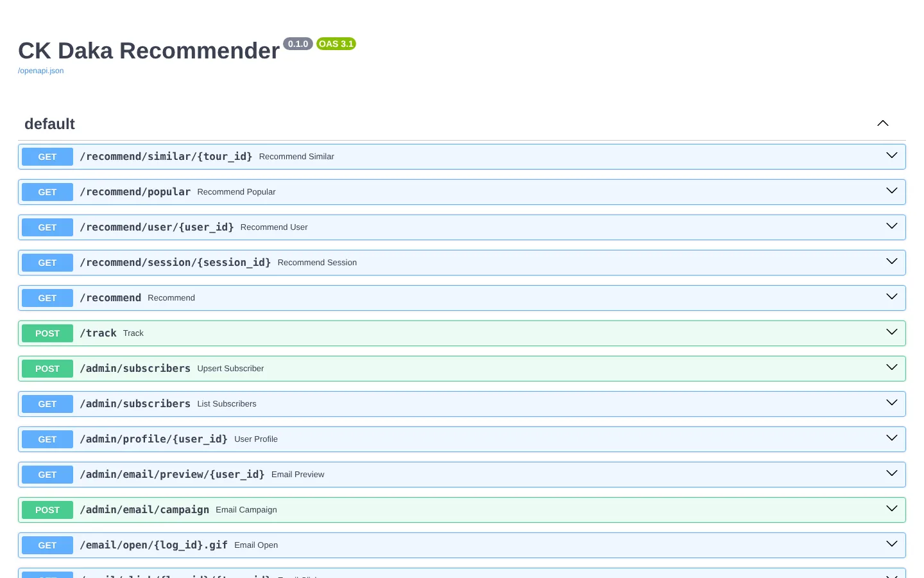
Task: Click 'Email Campaign' summary text
Action: tap(246, 510)
